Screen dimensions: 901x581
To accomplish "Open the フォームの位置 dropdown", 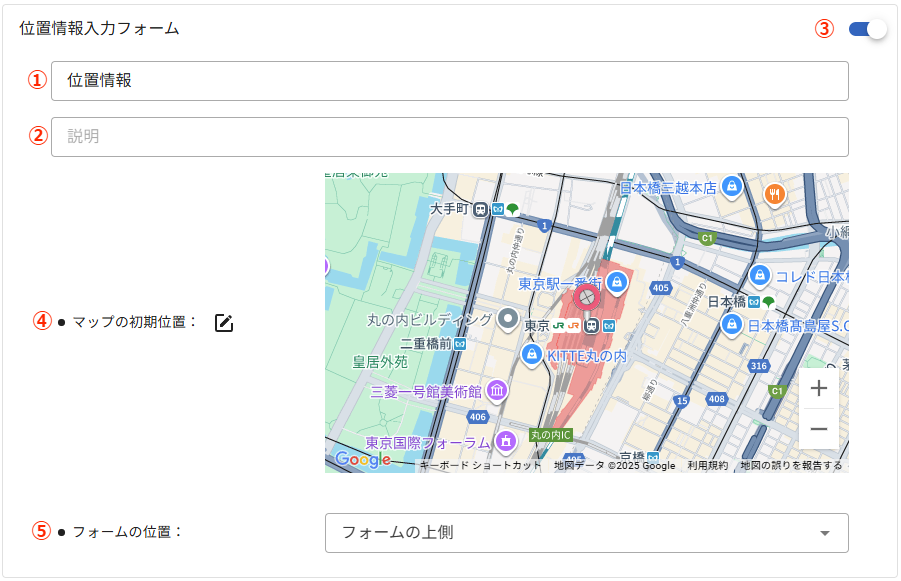I will tap(586, 533).
